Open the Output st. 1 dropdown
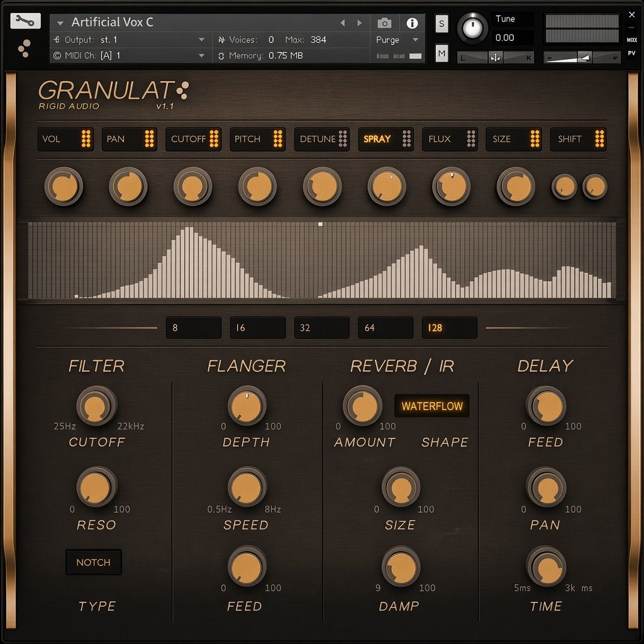Screen dimensions: 644x644 [202, 40]
